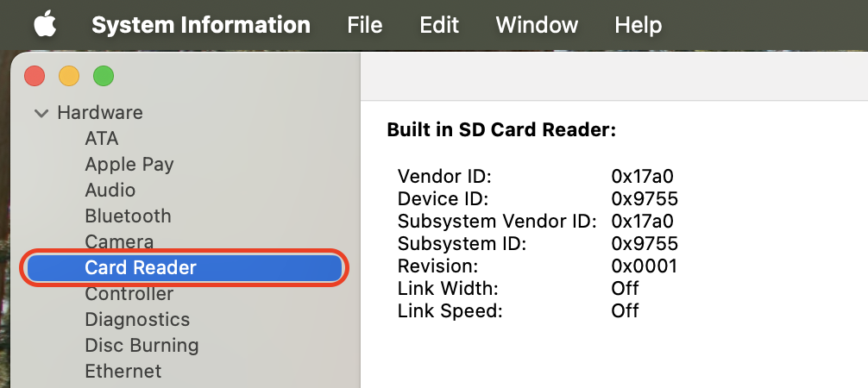Collapse the Hardware section chevron
The image size is (868, 388).
coord(41,114)
